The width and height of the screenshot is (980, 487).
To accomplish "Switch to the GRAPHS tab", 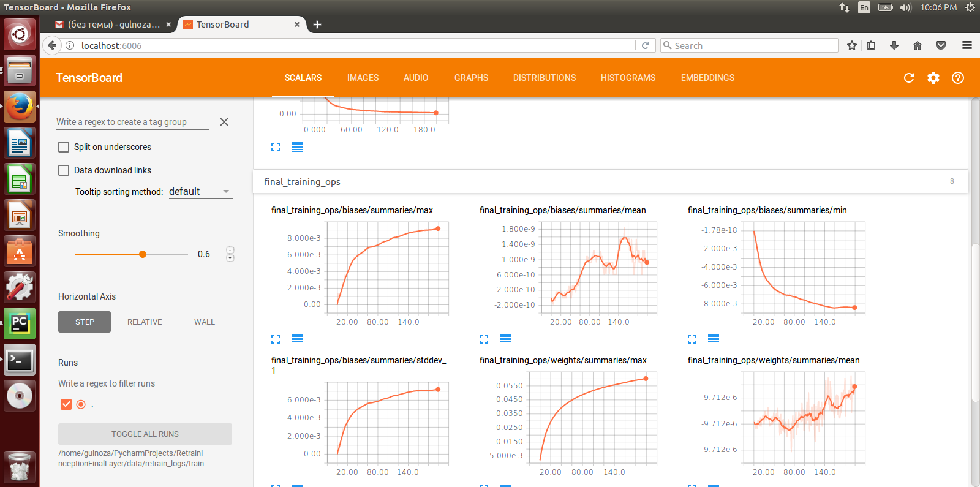I will 471,78.
